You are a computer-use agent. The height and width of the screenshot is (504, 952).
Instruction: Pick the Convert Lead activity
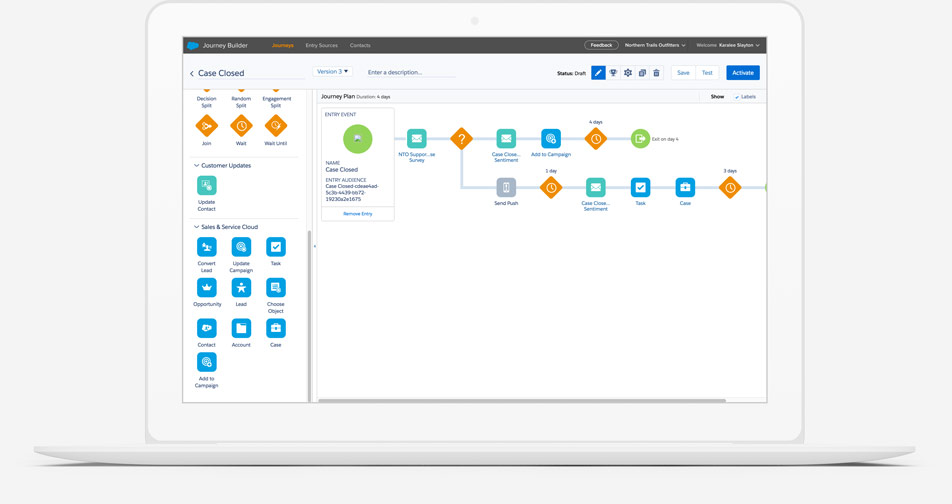pos(206,247)
